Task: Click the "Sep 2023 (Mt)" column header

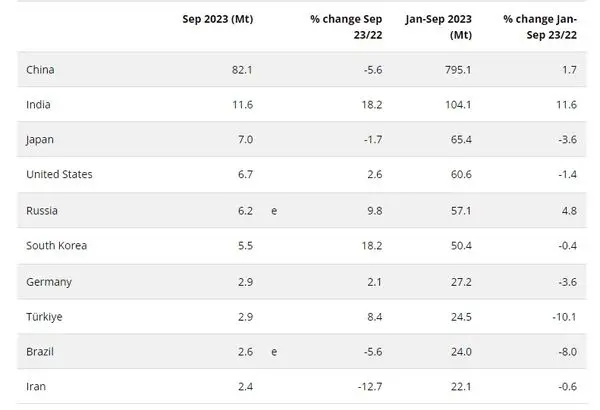Action: pos(217,18)
